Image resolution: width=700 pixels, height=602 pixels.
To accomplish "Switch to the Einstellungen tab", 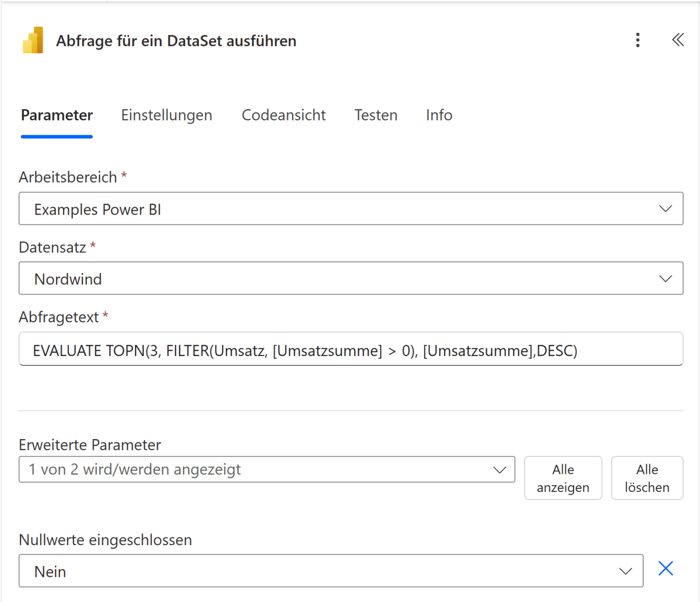I will coord(167,115).
